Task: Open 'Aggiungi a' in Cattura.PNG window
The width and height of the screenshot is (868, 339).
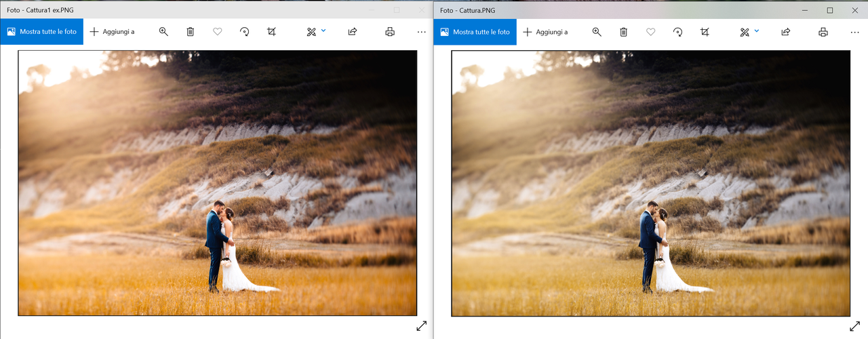Action: coord(545,32)
